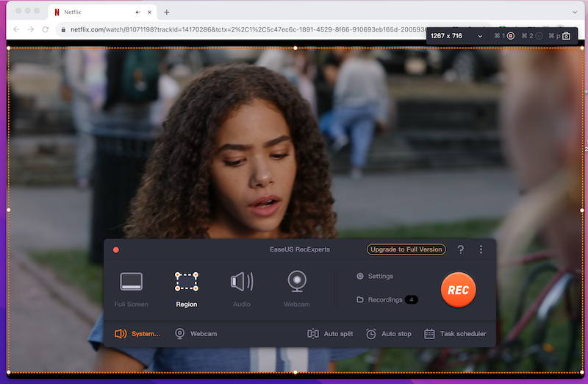
Task: Toggle Webcam in the bottom bar
Action: [196, 334]
